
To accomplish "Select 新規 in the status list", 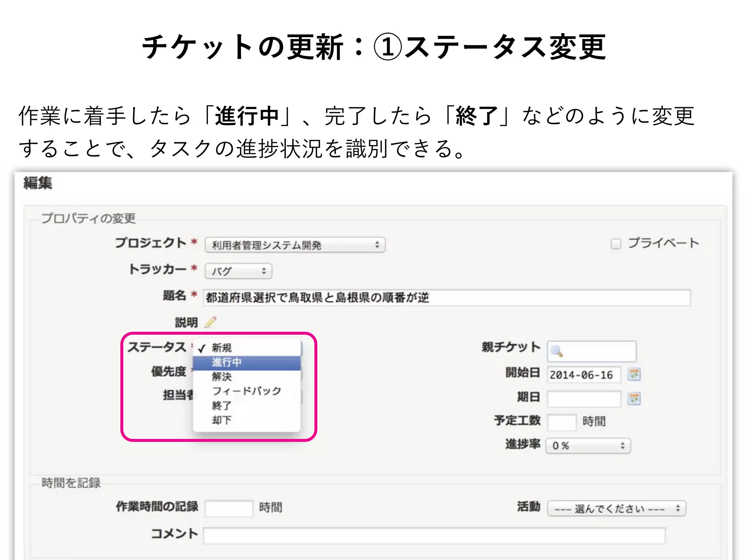I will click(x=247, y=348).
